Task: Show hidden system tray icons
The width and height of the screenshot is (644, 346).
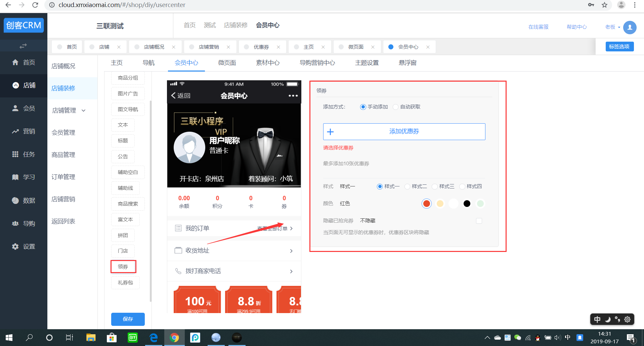Action: (x=487, y=338)
